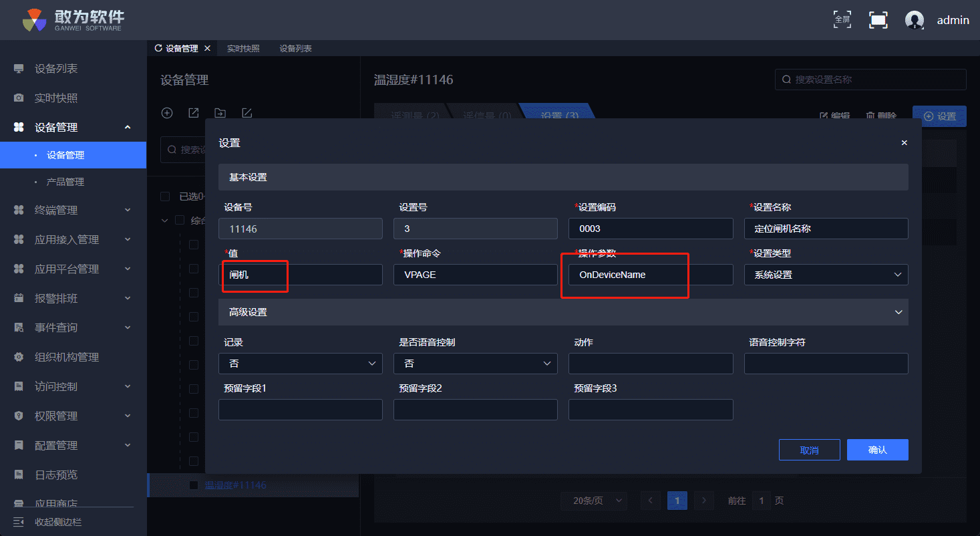Click the 应用接入管理 sidebar icon
The width and height of the screenshot is (980, 536).
19,240
